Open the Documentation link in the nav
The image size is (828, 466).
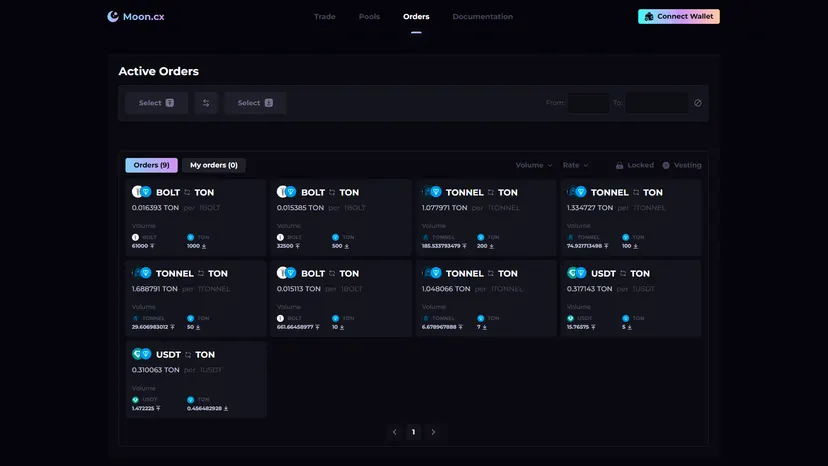(x=483, y=16)
